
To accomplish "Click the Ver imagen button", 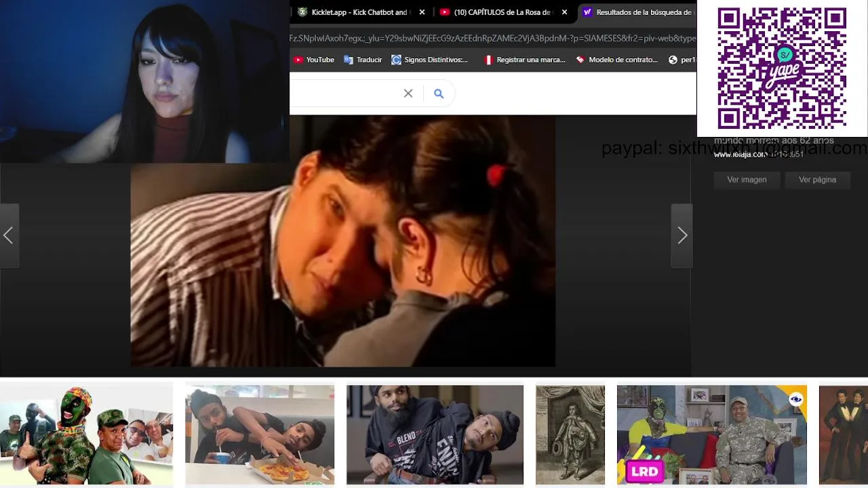I will (747, 180).
